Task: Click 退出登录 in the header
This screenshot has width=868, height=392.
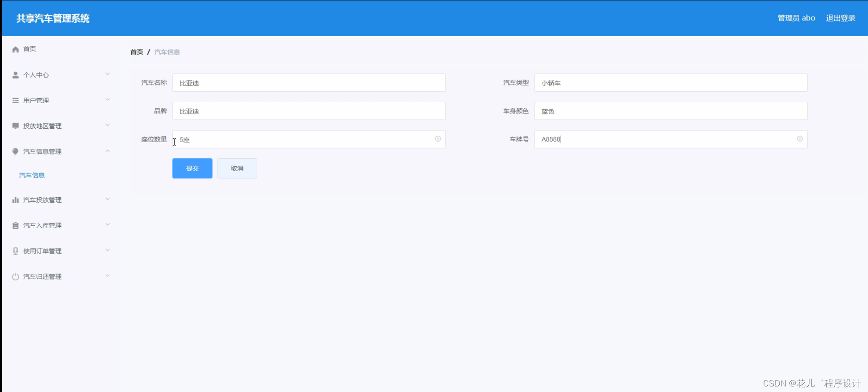Action: (840, 18)
